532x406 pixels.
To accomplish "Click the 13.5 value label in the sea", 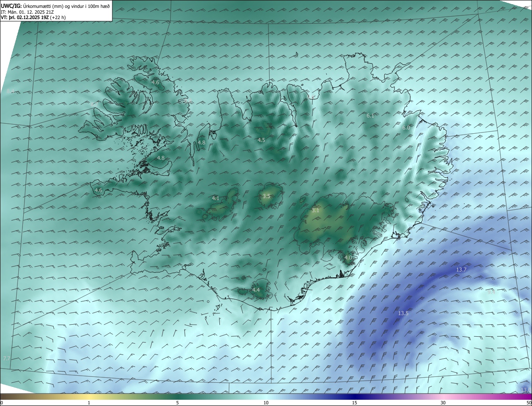I will 403,313.
